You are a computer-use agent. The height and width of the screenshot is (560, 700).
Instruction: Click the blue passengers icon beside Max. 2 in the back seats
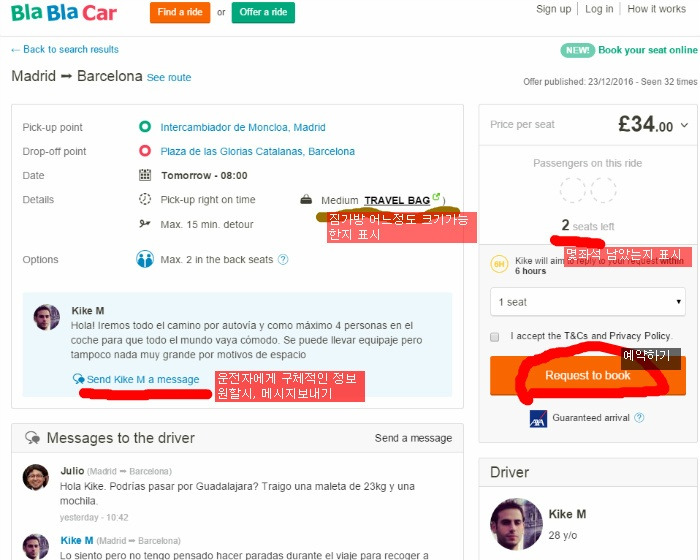tap(145, 259)
